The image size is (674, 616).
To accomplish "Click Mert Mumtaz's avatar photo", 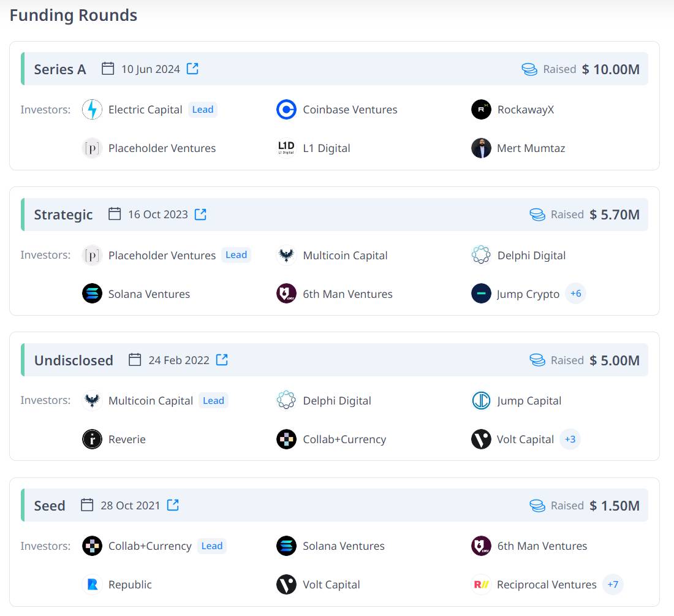I will pyautogui.click(x=481, y=148).
